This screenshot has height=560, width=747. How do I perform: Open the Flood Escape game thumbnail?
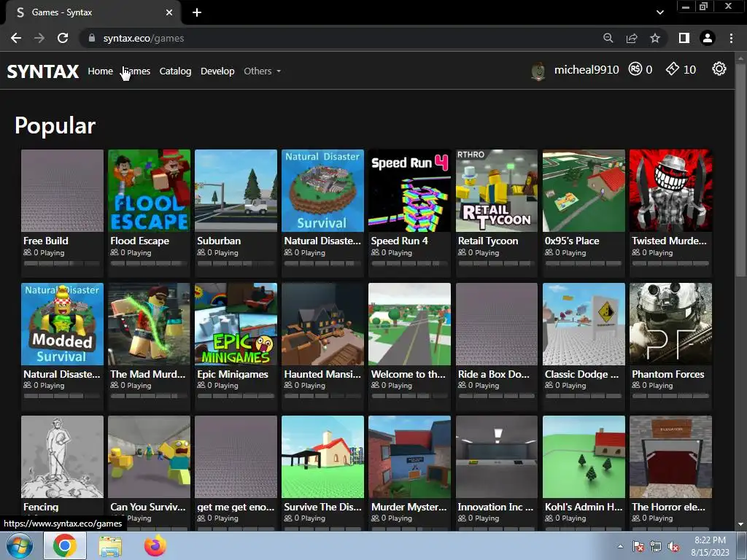tap(149, 190)
